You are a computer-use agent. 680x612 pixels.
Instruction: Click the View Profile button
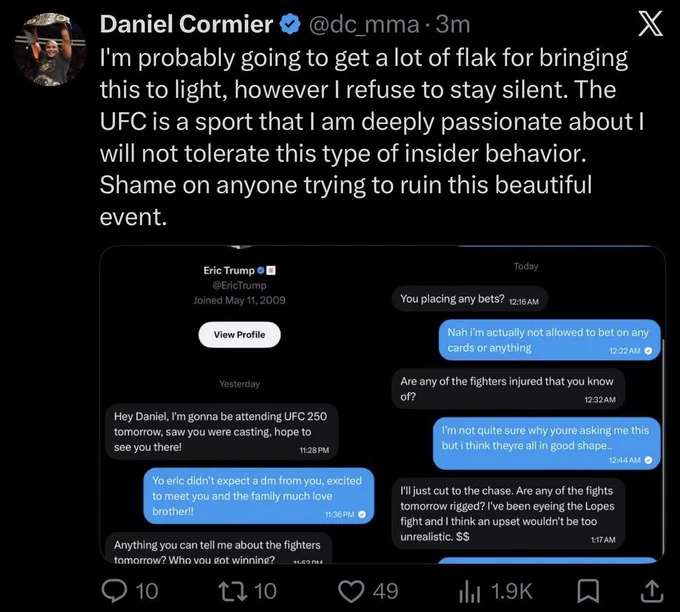239,334
